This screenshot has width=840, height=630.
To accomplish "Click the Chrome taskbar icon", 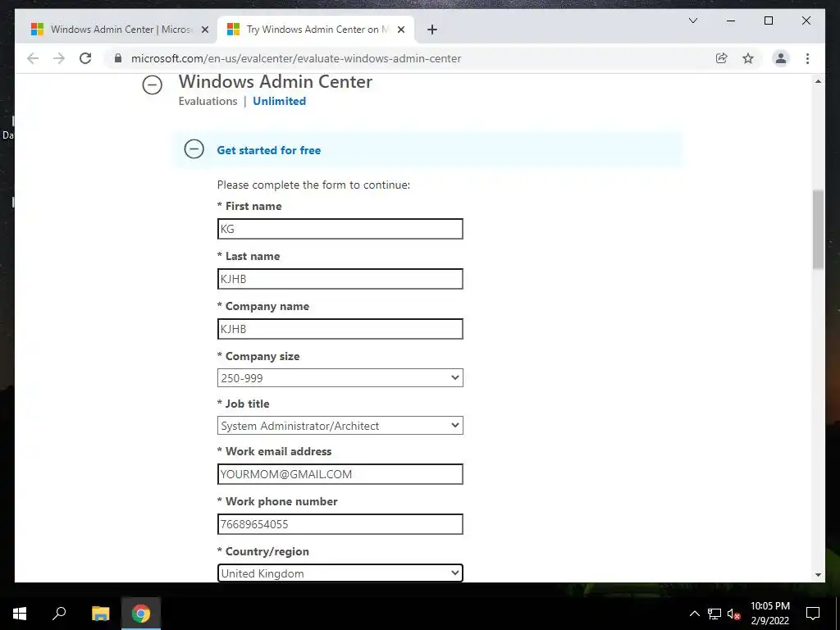I will (x=141, y=614).
